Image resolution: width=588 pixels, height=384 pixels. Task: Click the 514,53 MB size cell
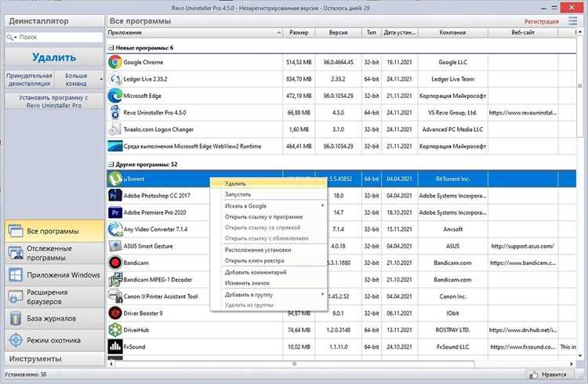(x=299, y=62)
